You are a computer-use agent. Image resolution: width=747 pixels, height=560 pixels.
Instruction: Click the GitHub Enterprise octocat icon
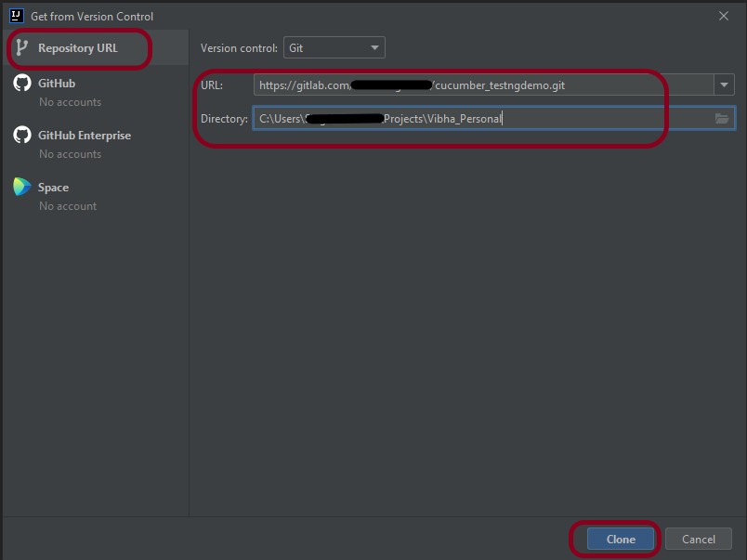pyautogui.click(x=22, y=135)
